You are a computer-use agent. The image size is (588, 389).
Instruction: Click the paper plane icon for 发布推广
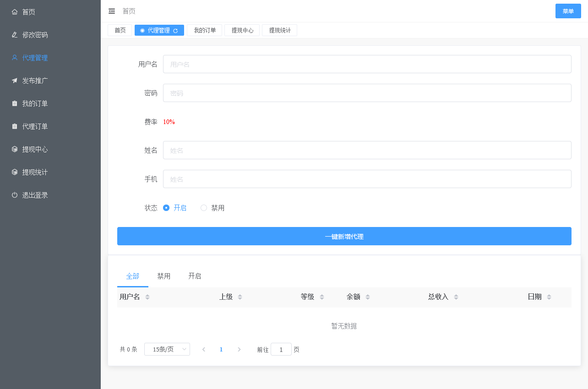click(15, 81)
